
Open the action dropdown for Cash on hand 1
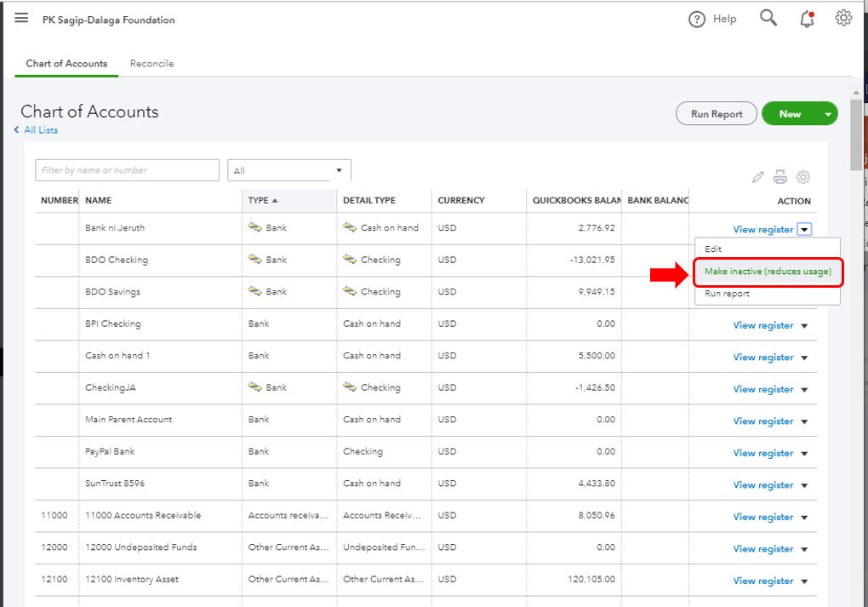pos(804,358)
